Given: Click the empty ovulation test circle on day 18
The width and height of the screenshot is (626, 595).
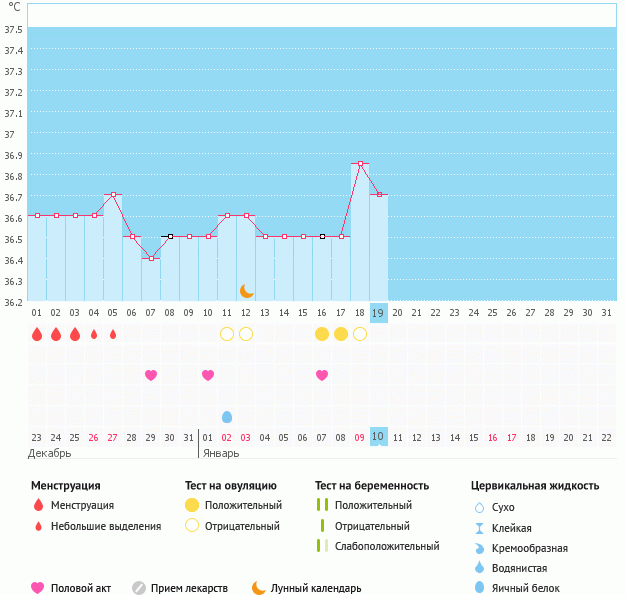Looking at the screenshot, I should click(360, 334).
